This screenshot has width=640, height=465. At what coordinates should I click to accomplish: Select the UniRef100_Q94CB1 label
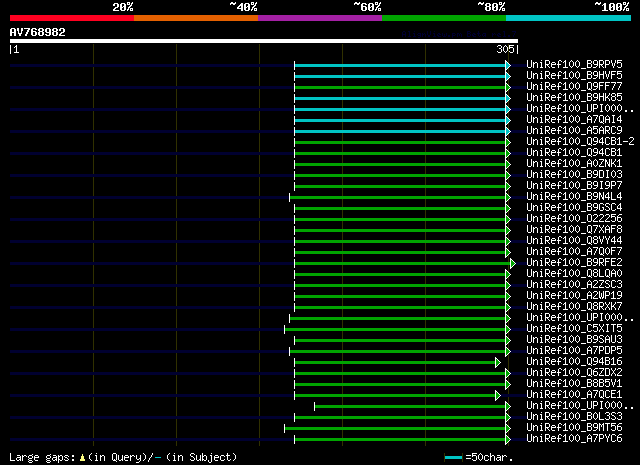(x=574, y=153)
